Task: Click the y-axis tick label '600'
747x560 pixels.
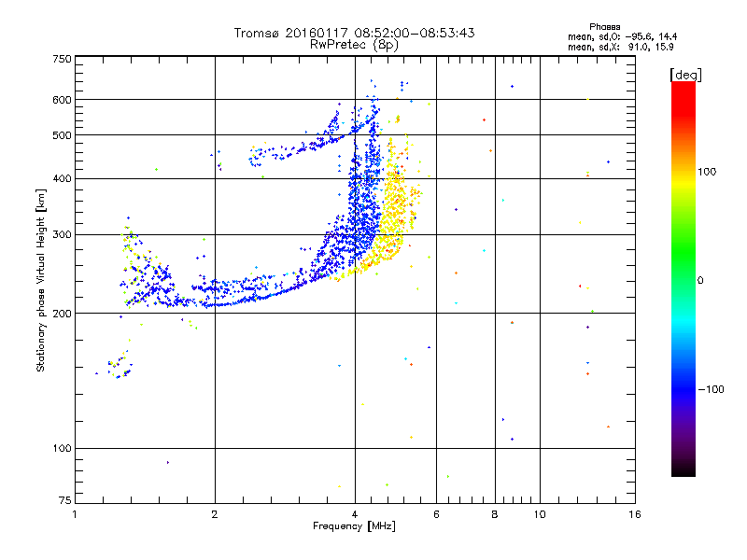Action: [62, 100]
